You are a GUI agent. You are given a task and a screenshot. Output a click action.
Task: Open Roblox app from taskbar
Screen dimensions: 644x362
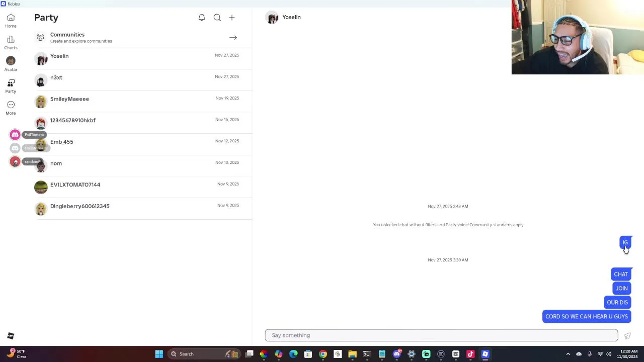point(485,354)
